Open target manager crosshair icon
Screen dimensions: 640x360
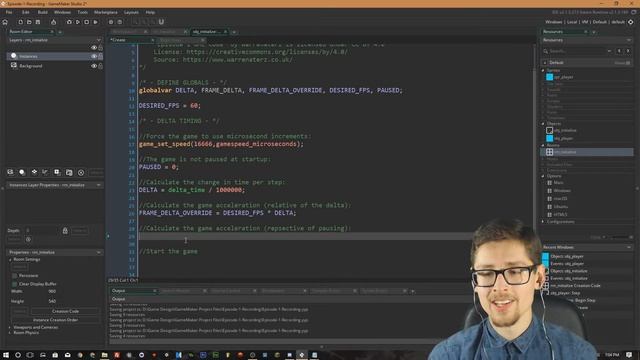point(631,22)
